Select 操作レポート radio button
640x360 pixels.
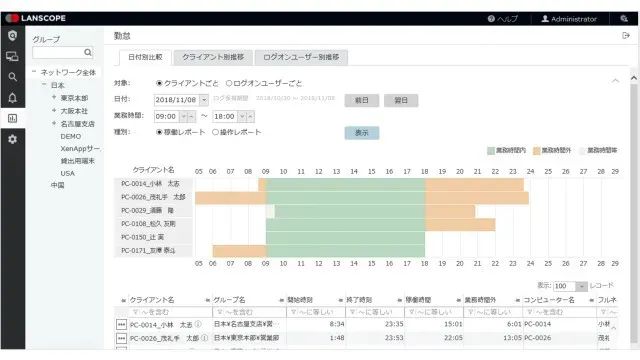tap(215, 132)
